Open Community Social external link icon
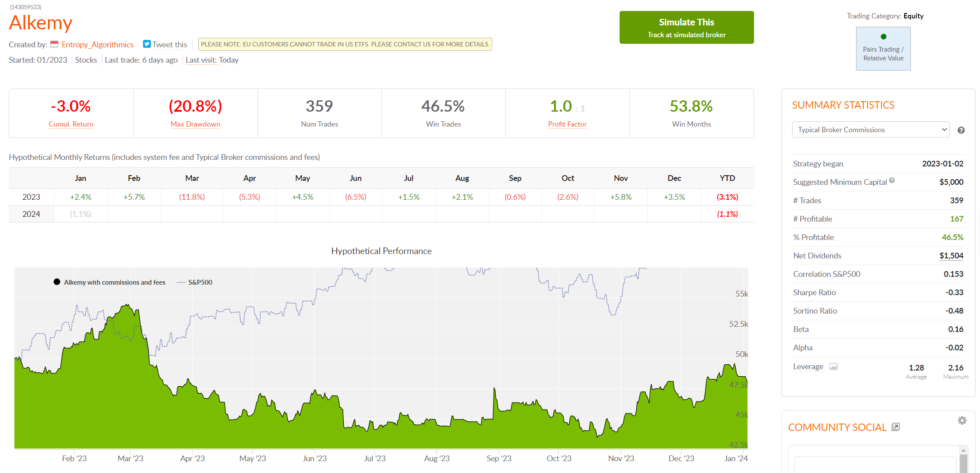The image size is (980, 473). (896, 427)
